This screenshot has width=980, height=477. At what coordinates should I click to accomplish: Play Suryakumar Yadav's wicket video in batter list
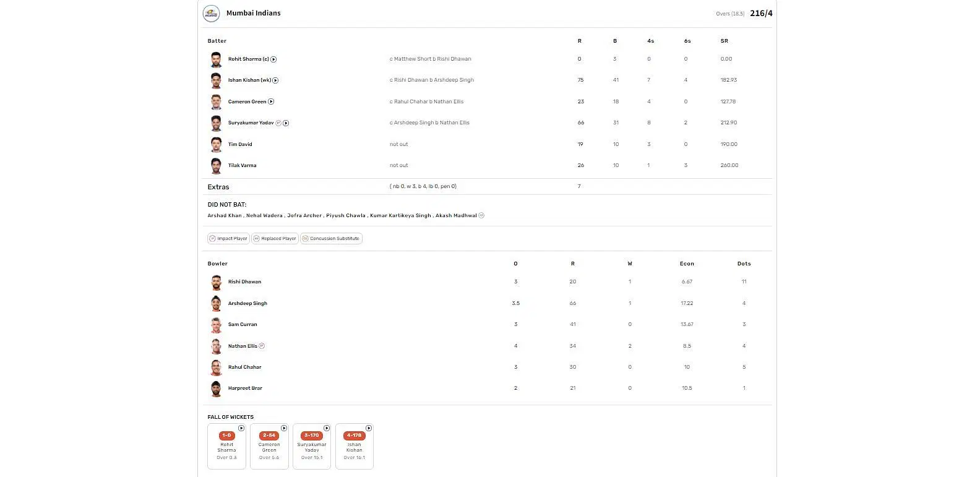(x=286, y=123)
